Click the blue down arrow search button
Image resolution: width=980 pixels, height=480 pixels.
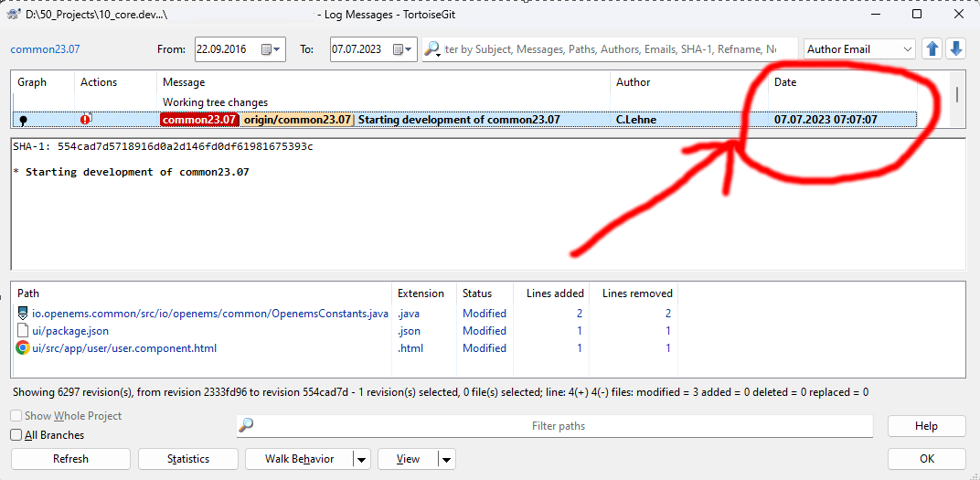(x=955, y=48)
